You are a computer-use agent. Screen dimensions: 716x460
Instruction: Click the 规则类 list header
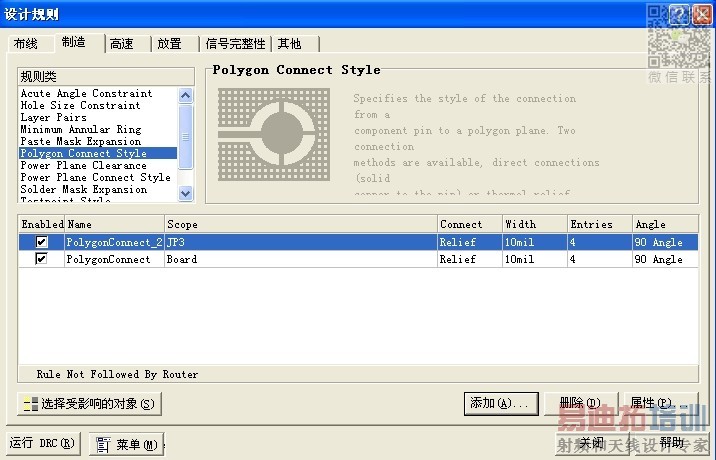click(x=106, y=77)
